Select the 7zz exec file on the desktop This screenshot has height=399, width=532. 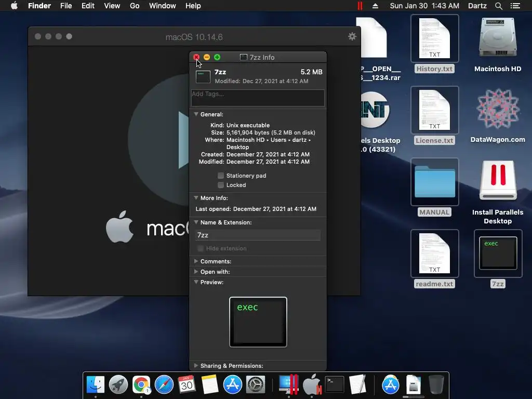click(498, 259)
